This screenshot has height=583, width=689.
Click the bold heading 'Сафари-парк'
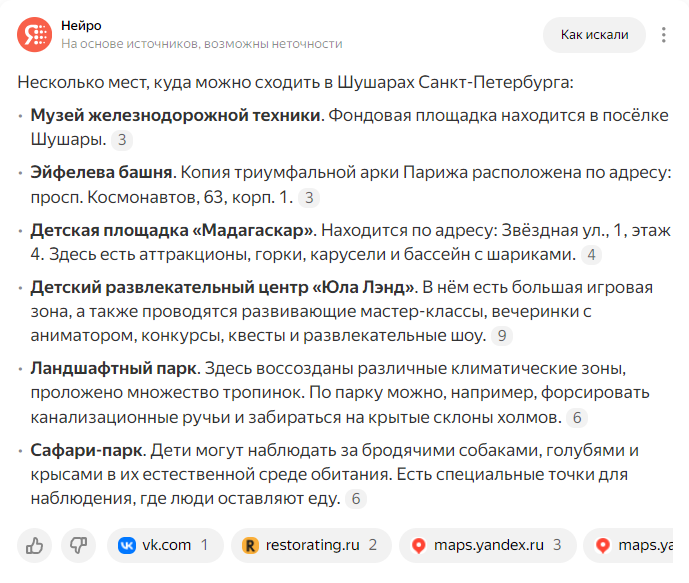pos(86,450)
